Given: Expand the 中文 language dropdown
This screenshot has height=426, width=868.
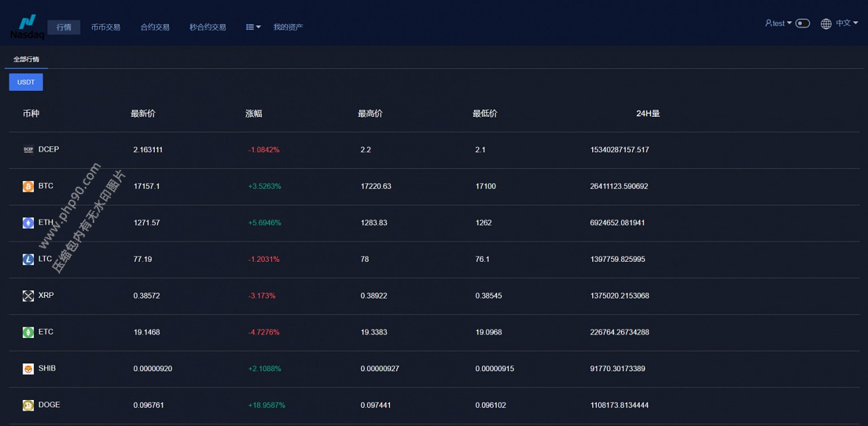Looking at the screenshot, I should (839, 23).
